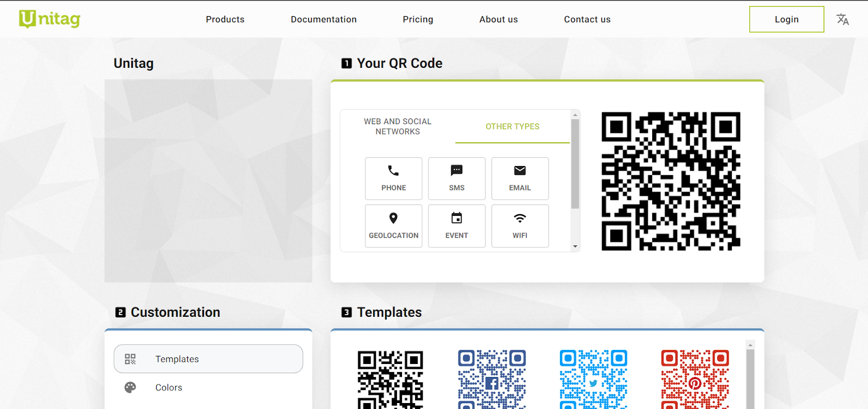Click the 'Unitag' page heading
The height and width of the screenshot is (409, 868).
[133, 63]
